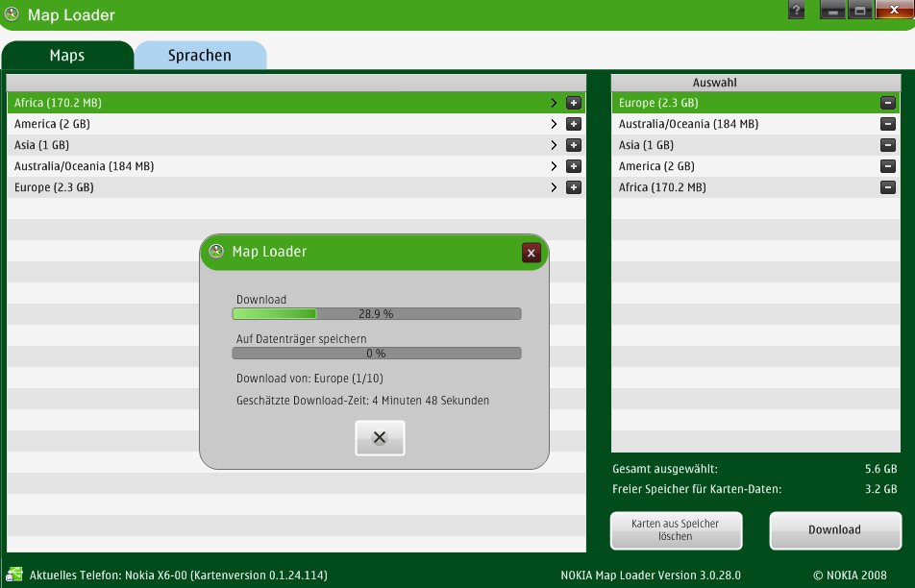This screenshot has height=588, width=915.
Task: Click the Download button
Action: click(x=835, y=530)
